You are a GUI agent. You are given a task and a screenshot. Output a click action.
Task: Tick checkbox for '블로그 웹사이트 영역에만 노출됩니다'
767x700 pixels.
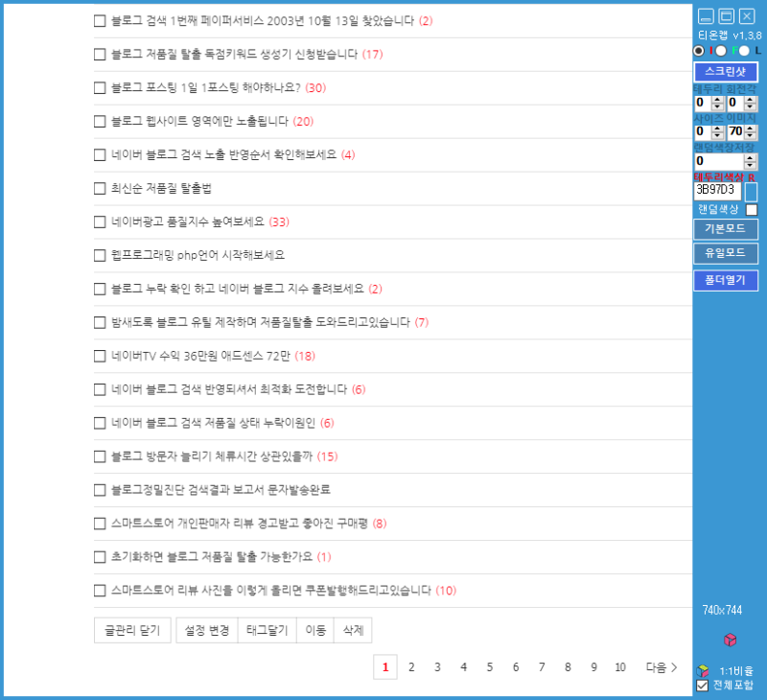point(100,122)
